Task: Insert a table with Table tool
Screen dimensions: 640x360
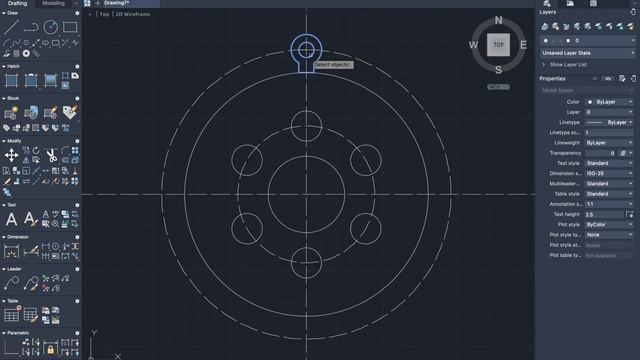Action: point(11,315)
